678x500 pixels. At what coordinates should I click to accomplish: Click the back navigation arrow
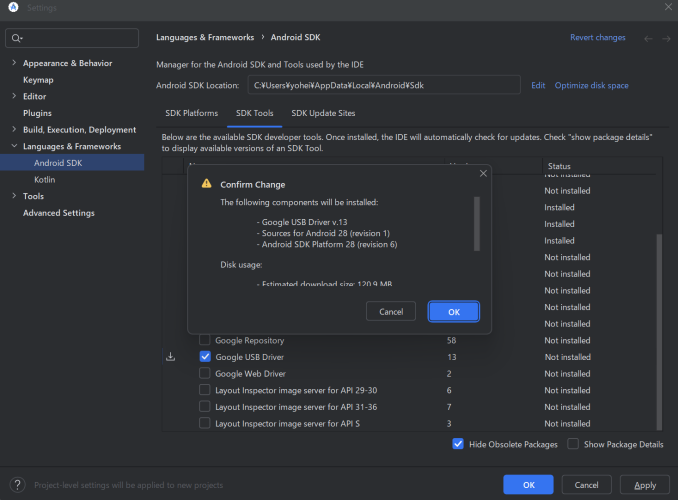pos(648,38)
